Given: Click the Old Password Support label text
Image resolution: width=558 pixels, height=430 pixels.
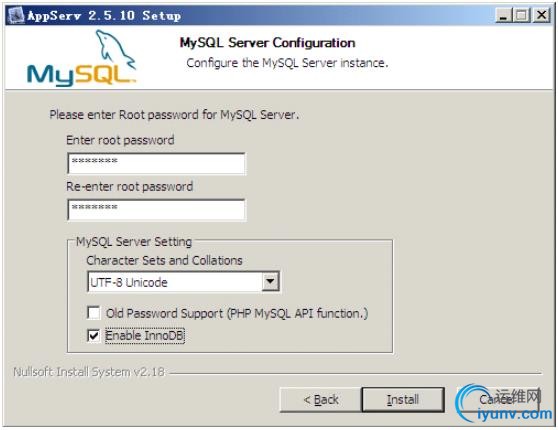Looking at the screenshot, I should pos(237,314).
